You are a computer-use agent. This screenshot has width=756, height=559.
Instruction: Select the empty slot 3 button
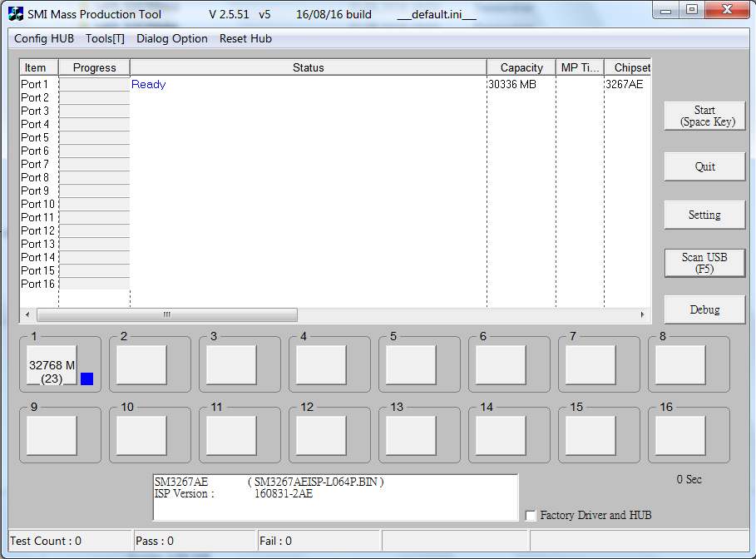tap(231, 365)
